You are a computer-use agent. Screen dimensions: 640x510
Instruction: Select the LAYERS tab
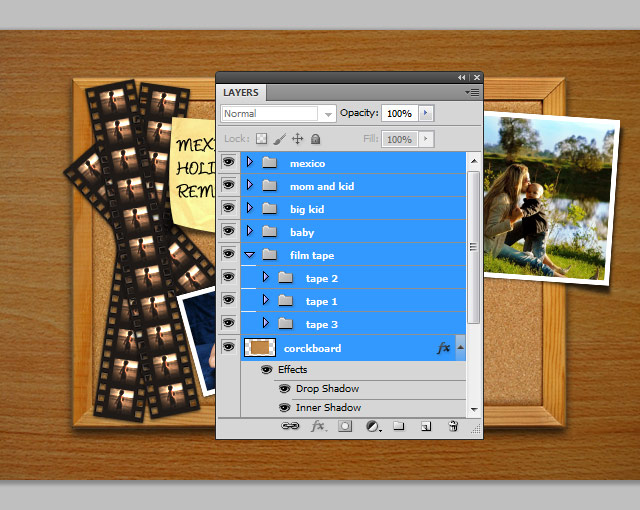[241, 92]
